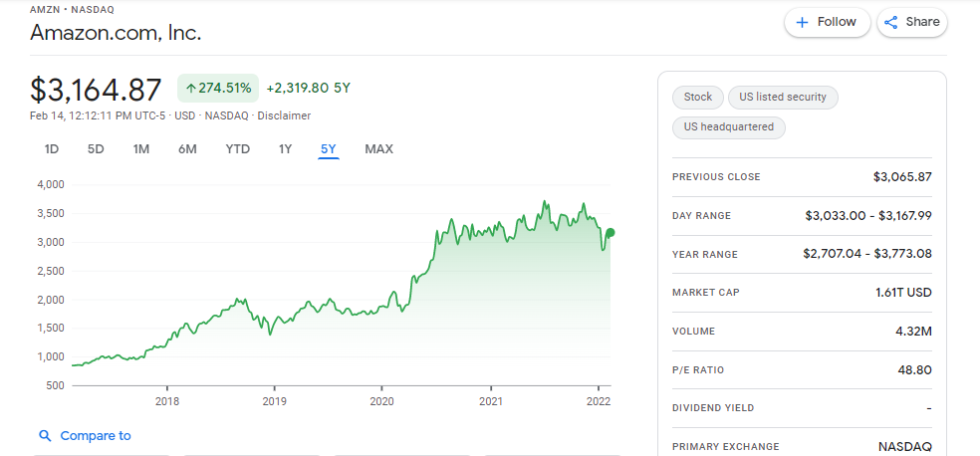Select the 5D time range tab
This screenshot has width=980, height=456.
coord(96,149)
